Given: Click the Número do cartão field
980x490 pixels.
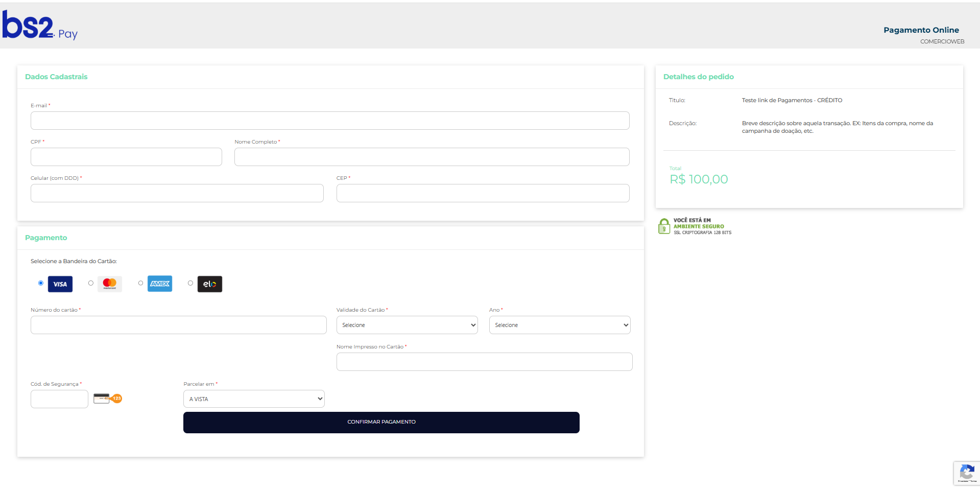Looking at the screenshot, I should [178, 325].
